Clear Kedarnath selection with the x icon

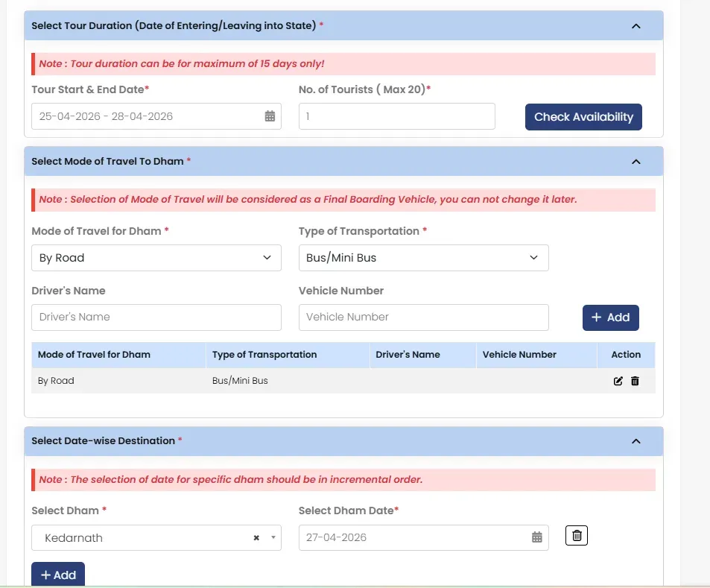256,537
